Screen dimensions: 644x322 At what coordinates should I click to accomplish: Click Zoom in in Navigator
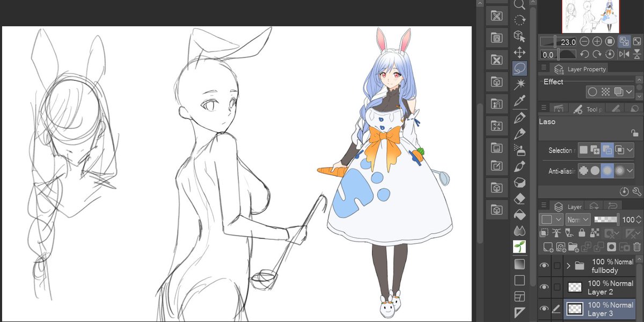coord(597,41)
